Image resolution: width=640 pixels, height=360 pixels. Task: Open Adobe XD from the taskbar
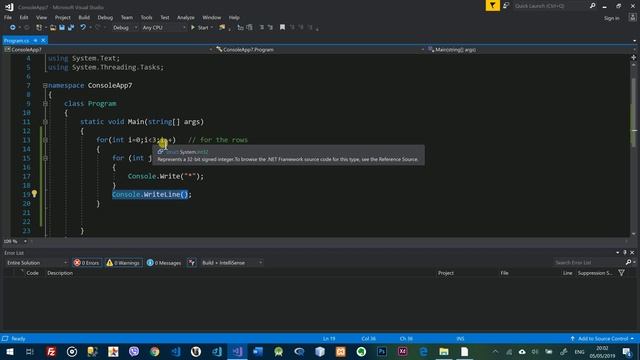pyautogui.click(x=402, y=351)
